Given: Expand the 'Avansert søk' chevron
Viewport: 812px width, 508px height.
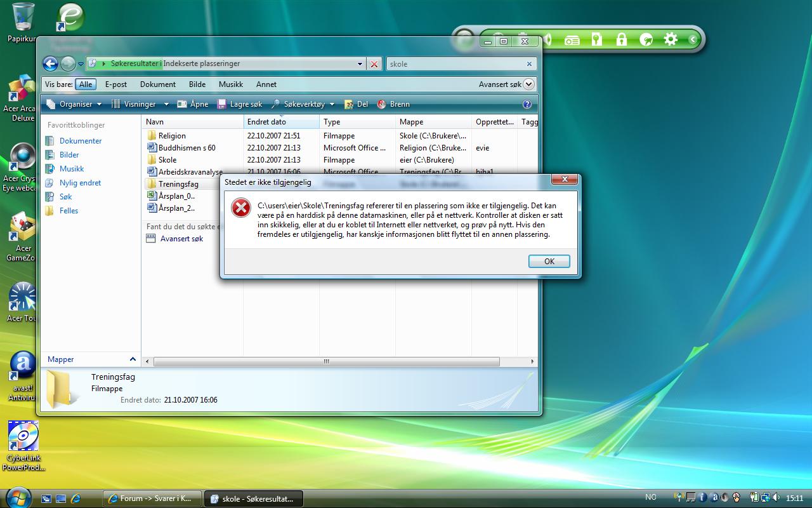Looking at the screenshot, I should (x=528, y=84).
